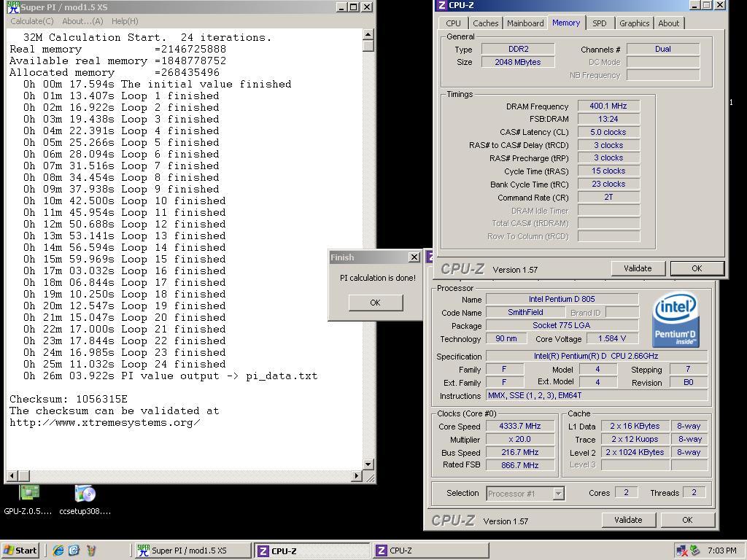Click the Channels # Dual field

662,49
